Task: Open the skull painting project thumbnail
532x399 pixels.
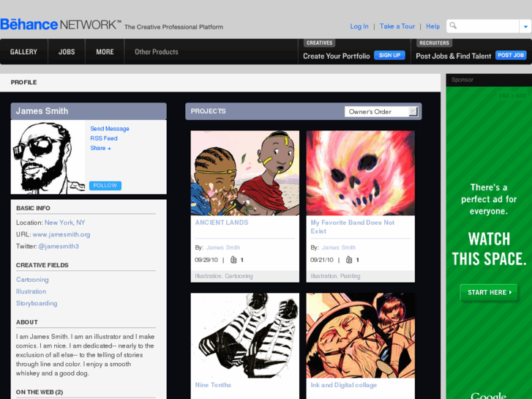Action: click(x=360, y=174)
